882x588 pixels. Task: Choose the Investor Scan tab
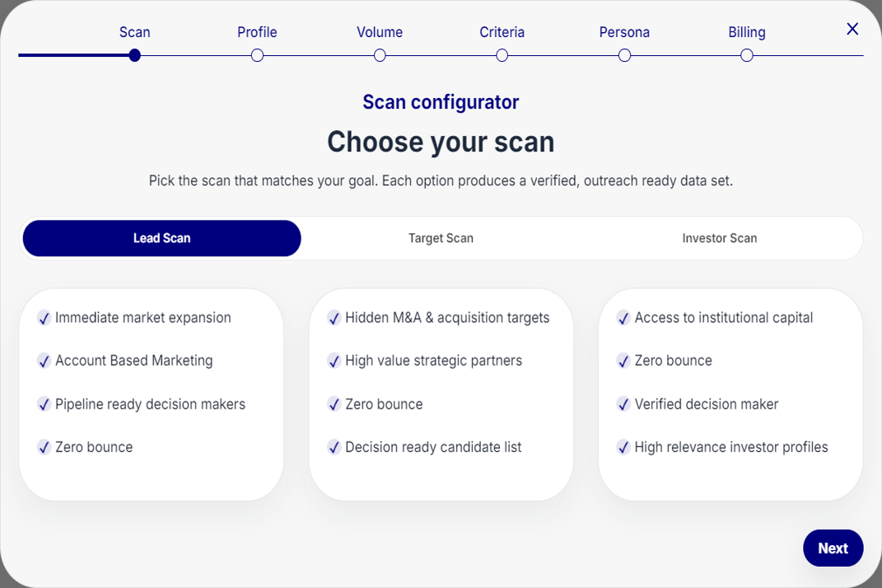click(719, 238)
